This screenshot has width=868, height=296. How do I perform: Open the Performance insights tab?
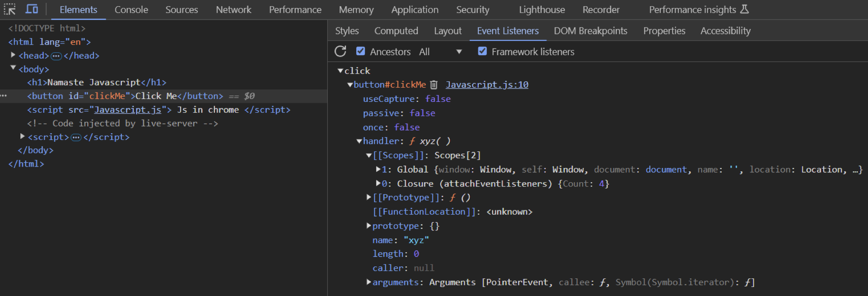(692, 10)
